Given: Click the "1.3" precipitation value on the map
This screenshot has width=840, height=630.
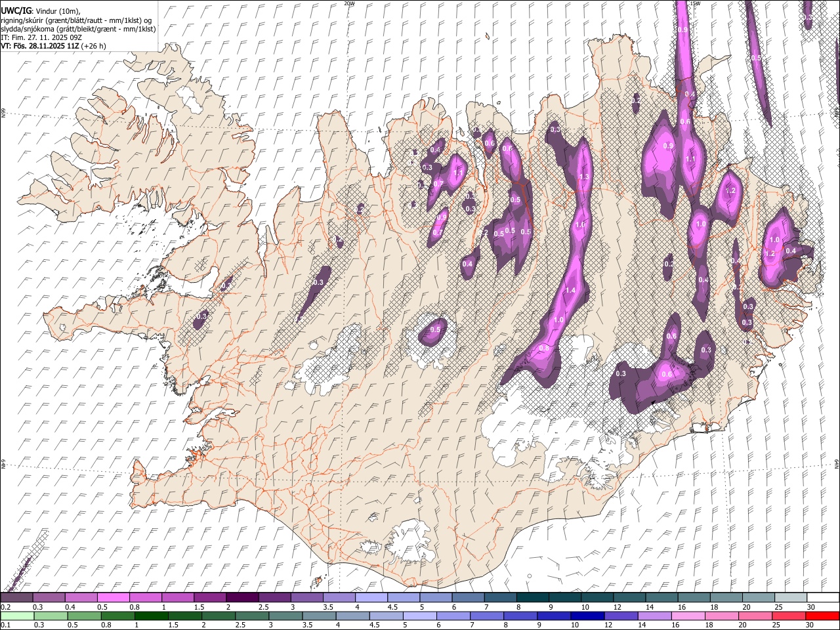Looking at the screenshot, I should coord(583,177).
